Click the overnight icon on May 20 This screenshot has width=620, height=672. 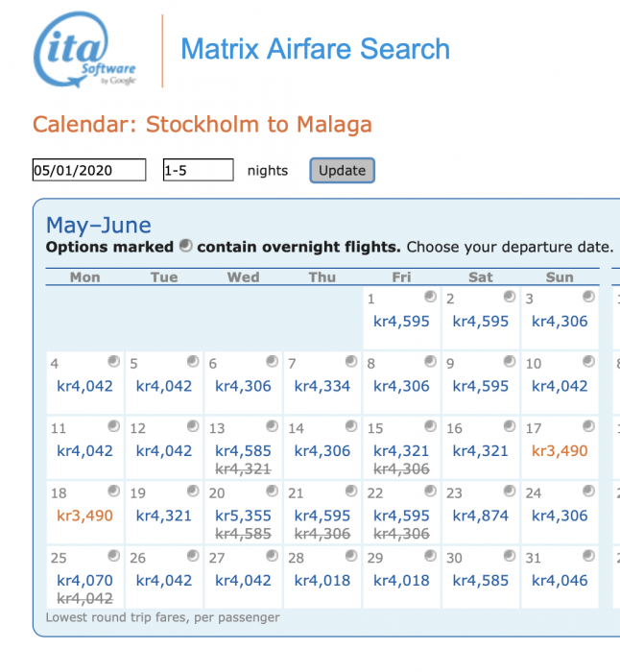pyautogui.click(x=272, y=491)
